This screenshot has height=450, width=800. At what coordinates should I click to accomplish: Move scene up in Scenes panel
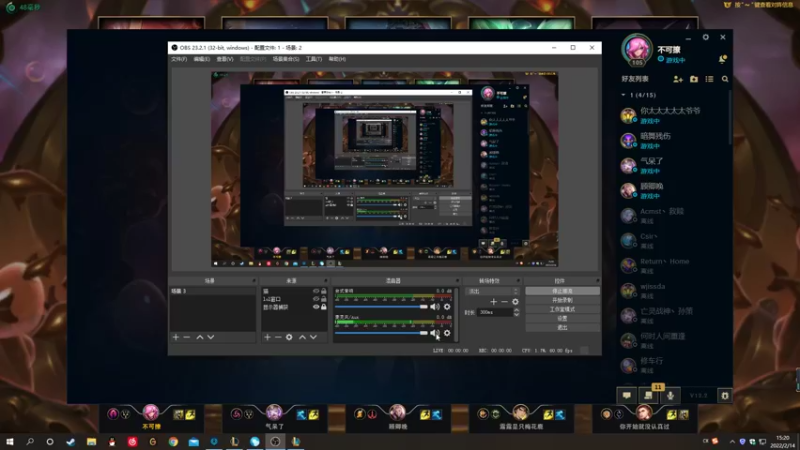[199, 337]
